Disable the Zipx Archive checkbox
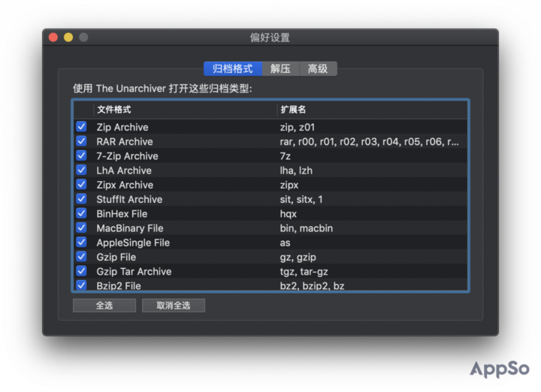Screen dimensions: 541x392 (x=81, y=185)
